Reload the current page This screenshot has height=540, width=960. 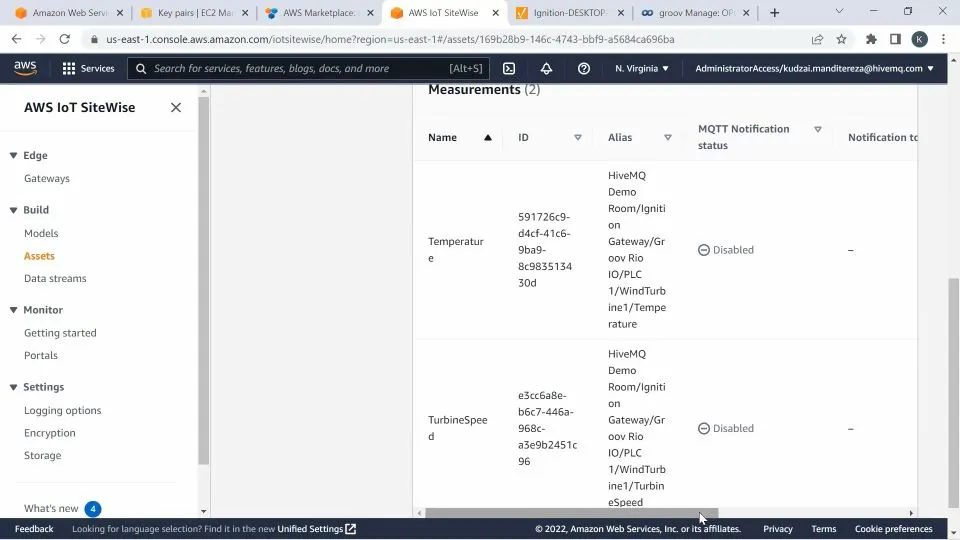pyautogui.click(x=64, y=39)
